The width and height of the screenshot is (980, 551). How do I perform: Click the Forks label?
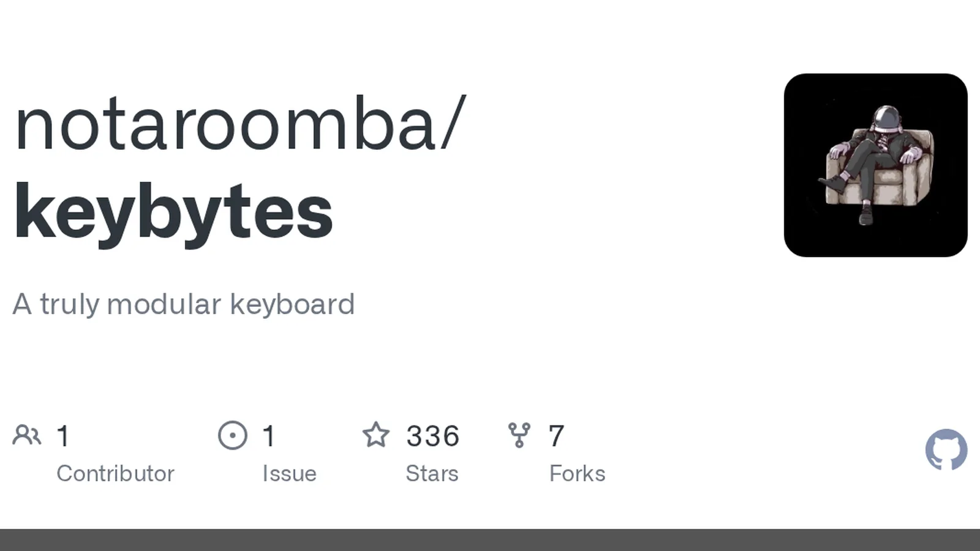577,473
